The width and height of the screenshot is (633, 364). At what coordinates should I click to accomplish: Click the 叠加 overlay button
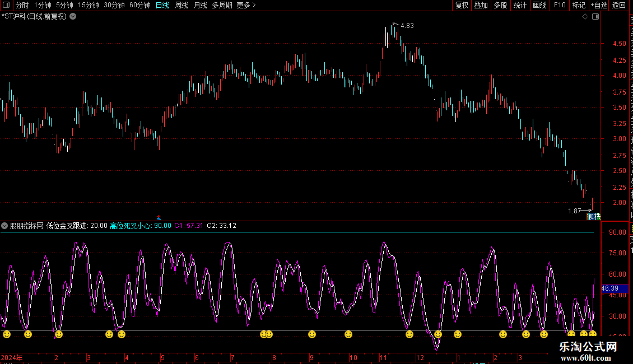point(481,5)
